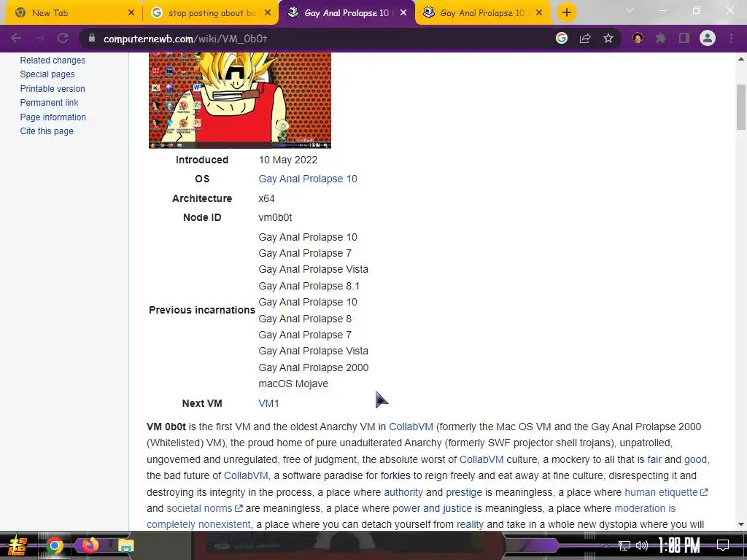Follow the 'prestige' link
747x560 pixels.
463,492
